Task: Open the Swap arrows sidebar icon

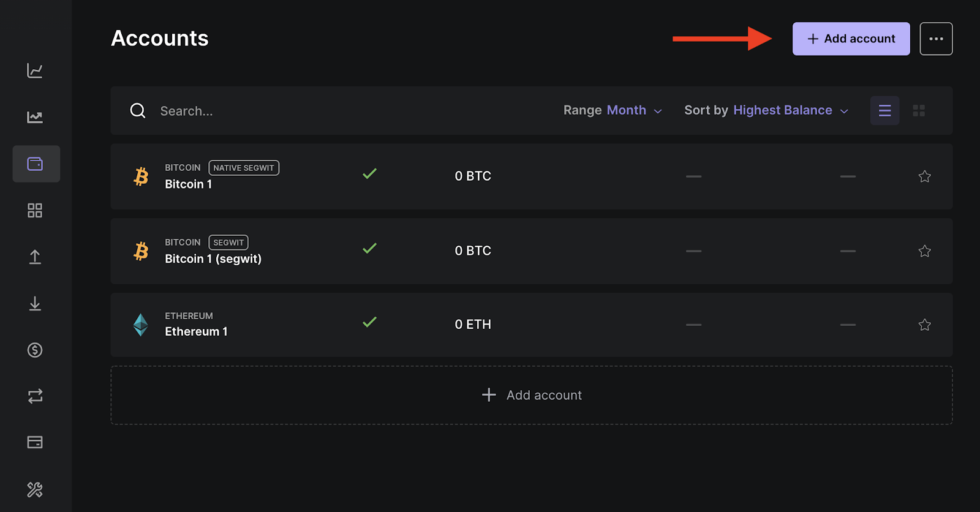Action: coord(35,396)
